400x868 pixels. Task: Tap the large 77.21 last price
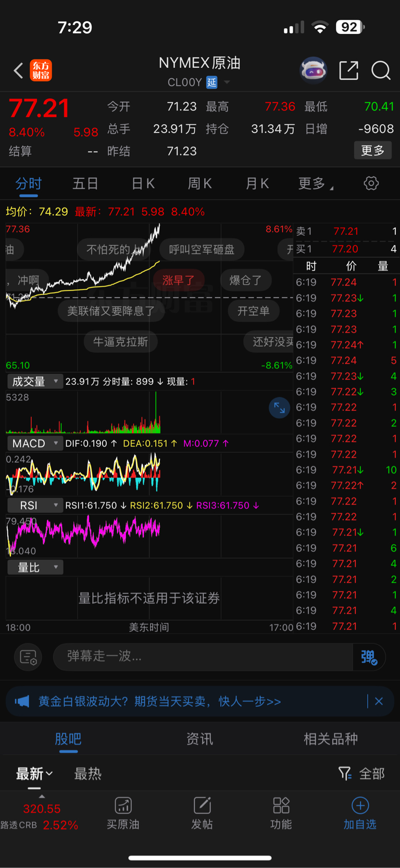[39, 108]
